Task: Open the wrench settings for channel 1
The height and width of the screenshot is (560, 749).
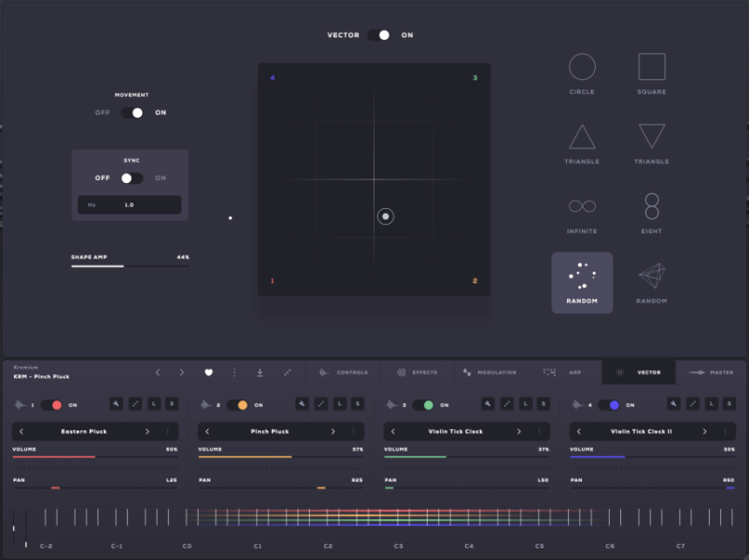Action: click(115, 404)
